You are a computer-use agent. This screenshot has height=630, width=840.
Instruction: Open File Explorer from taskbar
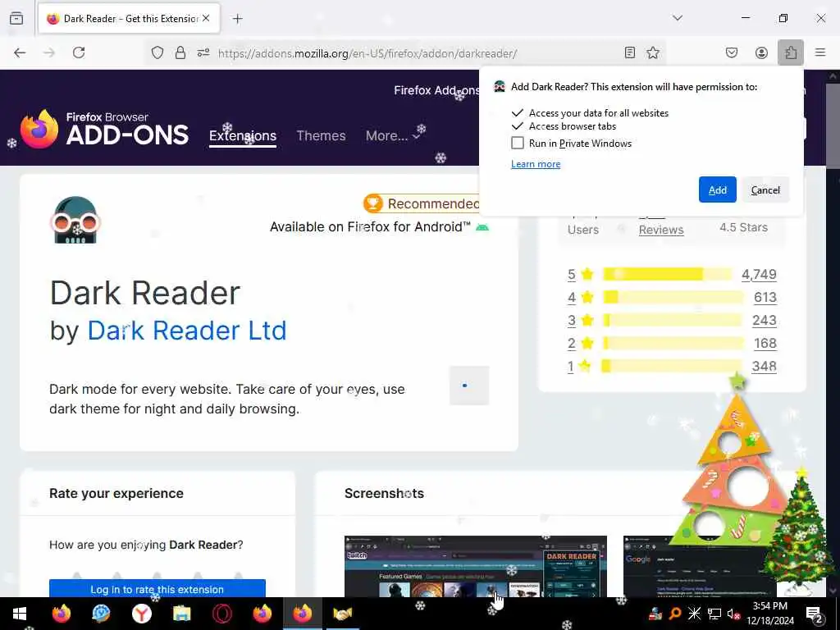tap(181, 614)
